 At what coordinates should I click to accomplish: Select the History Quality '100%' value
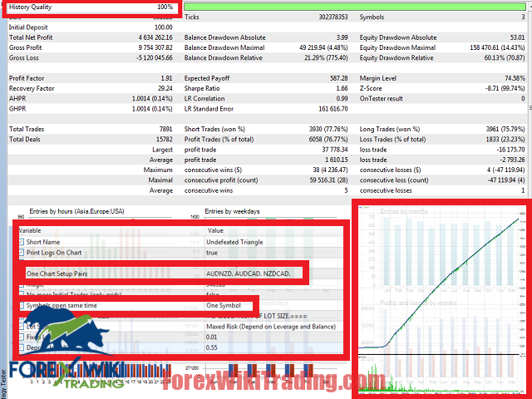point(165,7)
